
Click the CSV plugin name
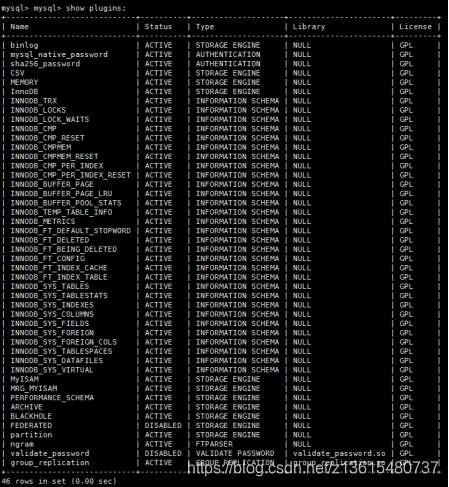[17, 73]
